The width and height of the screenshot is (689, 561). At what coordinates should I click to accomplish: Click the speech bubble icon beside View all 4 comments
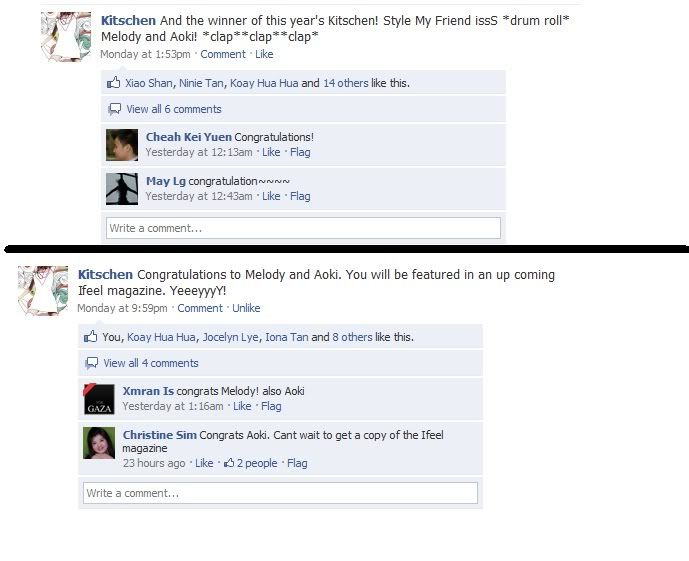[92, 363]
